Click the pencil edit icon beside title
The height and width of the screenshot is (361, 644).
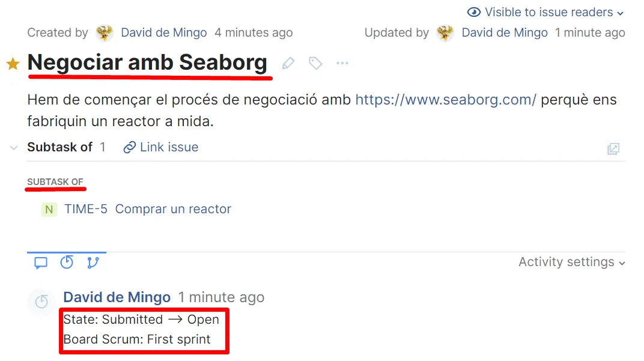pyautogui.click(x=288, y=63)
